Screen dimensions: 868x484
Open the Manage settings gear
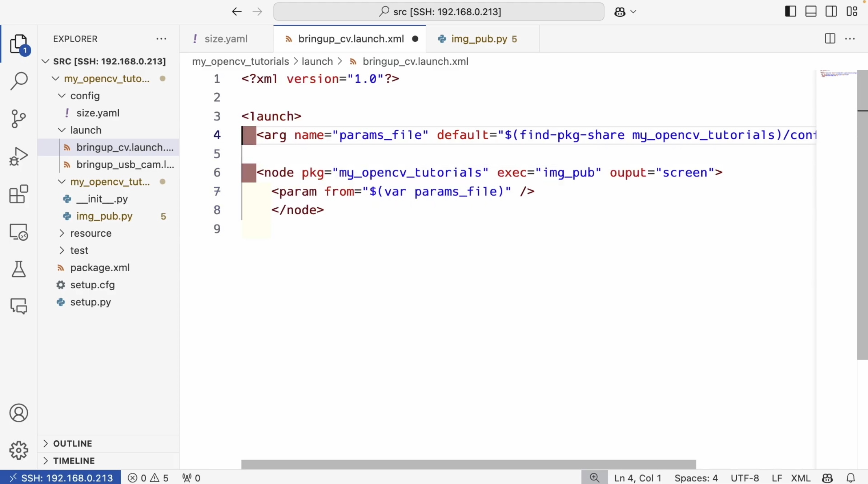click(19, 450)
